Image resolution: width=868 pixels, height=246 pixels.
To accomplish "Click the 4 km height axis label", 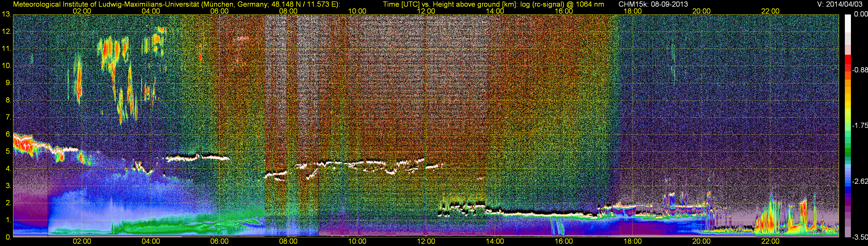I will tap(8, 169).
